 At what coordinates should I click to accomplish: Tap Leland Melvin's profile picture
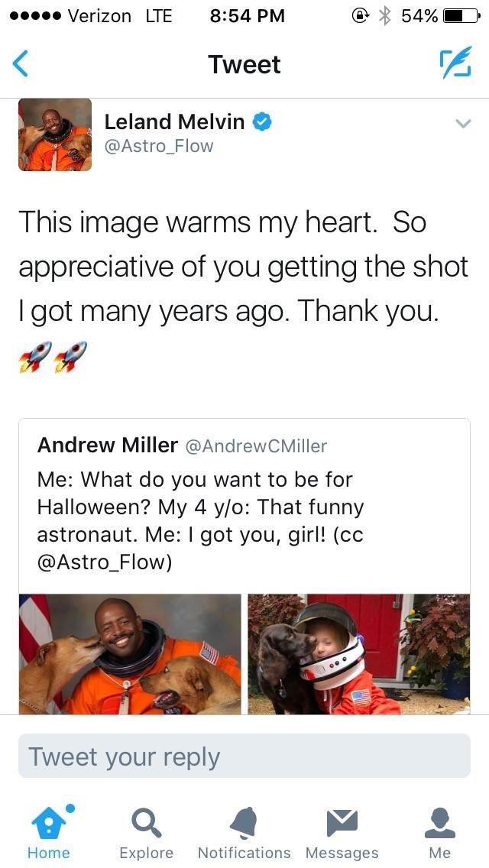click(55, 134)
